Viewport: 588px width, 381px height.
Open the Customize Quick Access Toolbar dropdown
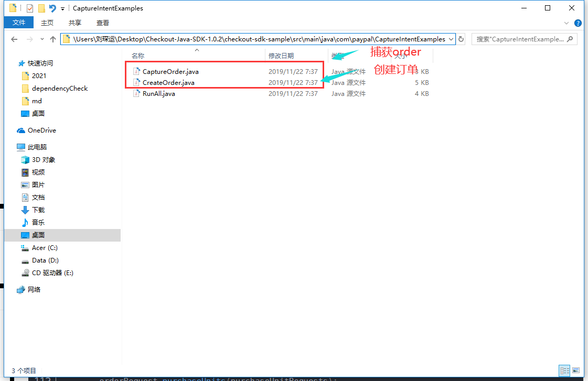point(62,9)
